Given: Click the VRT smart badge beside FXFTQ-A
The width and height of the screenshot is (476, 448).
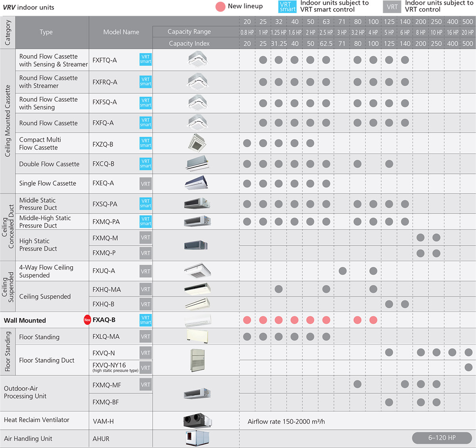Looking at the screenshot, I should [x=146, y=59].
